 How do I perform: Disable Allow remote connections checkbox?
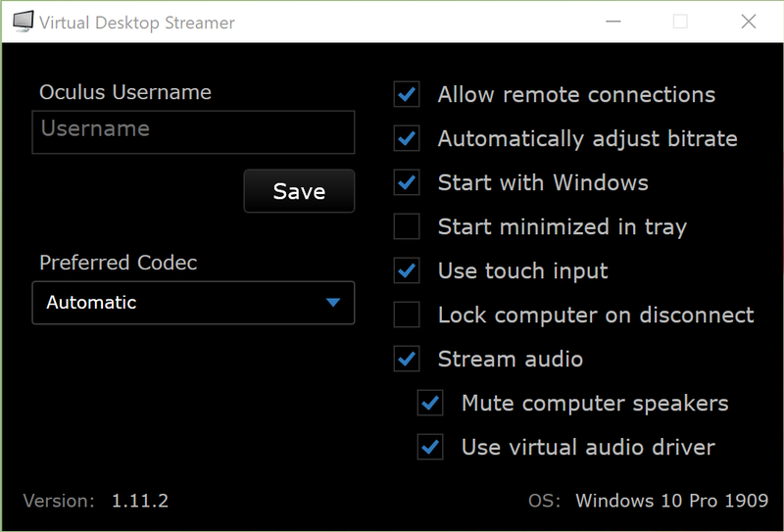407,95
